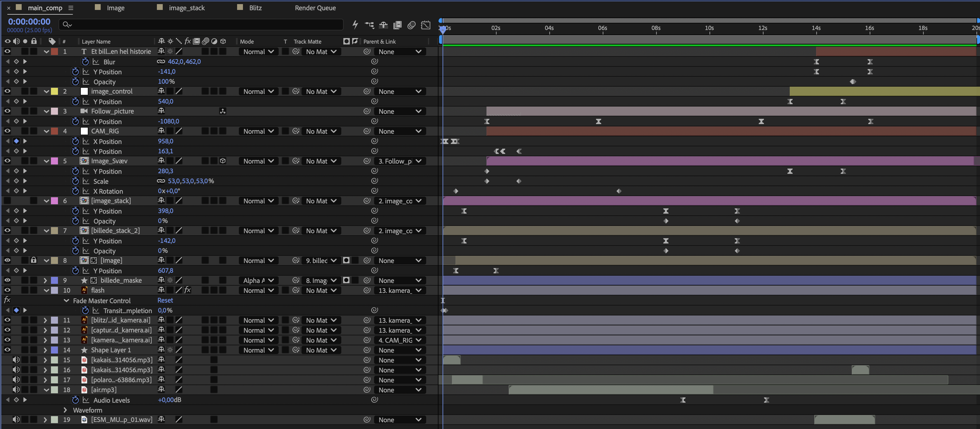This screenshot has width=980, height=429.
Task: Click pick whip for Et bill text layer
Action: click(367, 51)
